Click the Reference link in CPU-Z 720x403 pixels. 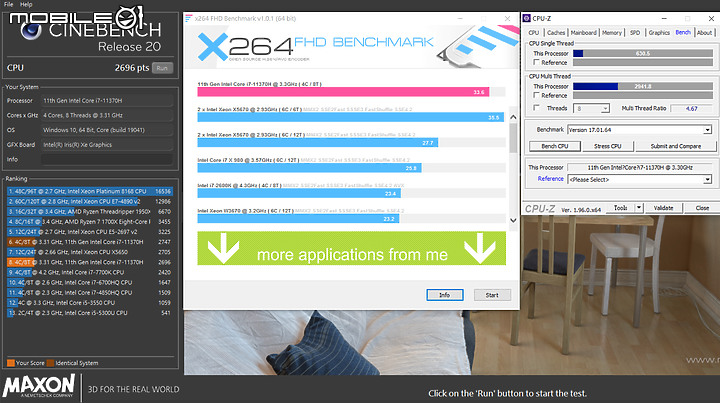tap(550, 179)
